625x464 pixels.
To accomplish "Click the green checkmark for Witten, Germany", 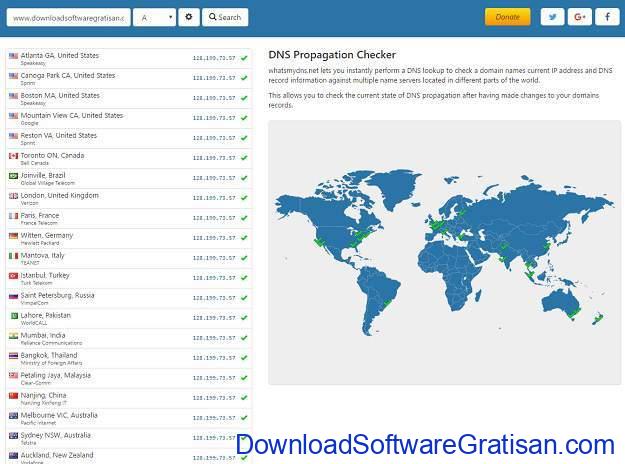I will (x=244, y=238).
